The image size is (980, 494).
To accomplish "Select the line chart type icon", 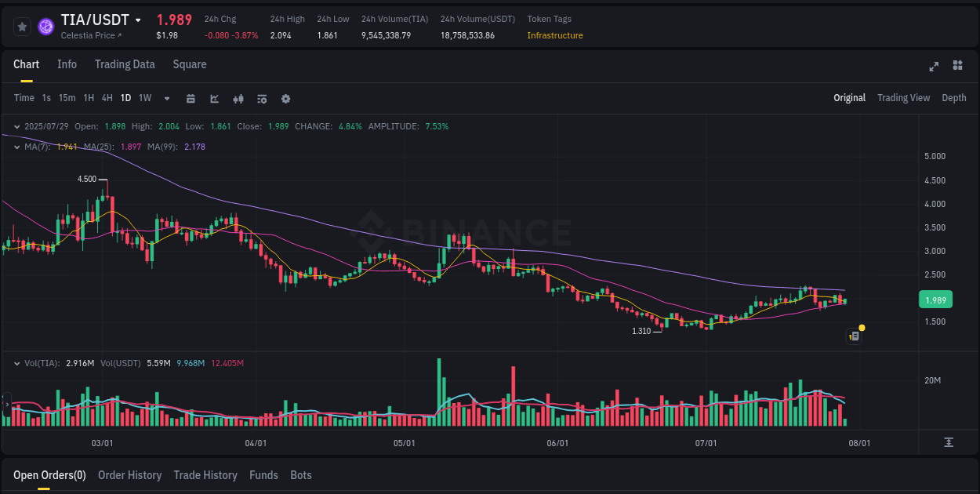I will coord(213,98).
